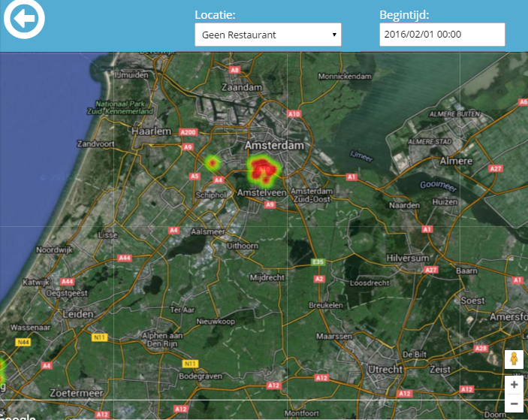Click the Monnickendam label
This screenshot has height=420, width=528.
click(x=345, y=77)
